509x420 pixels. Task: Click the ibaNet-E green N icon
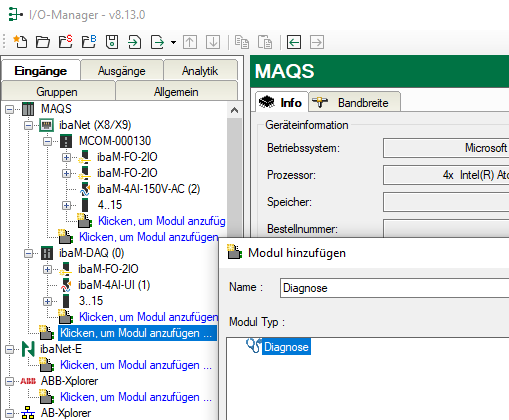(28, 349)
